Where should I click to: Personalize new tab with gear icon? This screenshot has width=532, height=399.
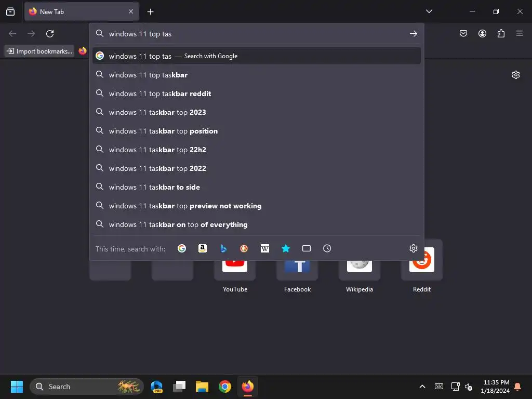coord(516,75)
